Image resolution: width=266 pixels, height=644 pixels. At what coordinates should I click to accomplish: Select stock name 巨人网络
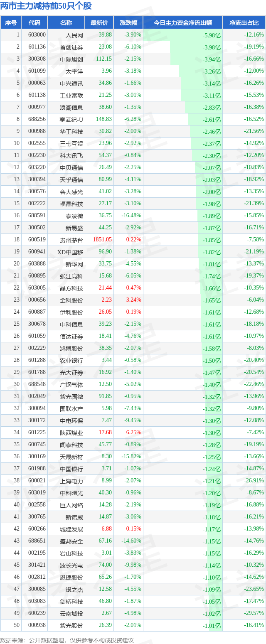71,505
